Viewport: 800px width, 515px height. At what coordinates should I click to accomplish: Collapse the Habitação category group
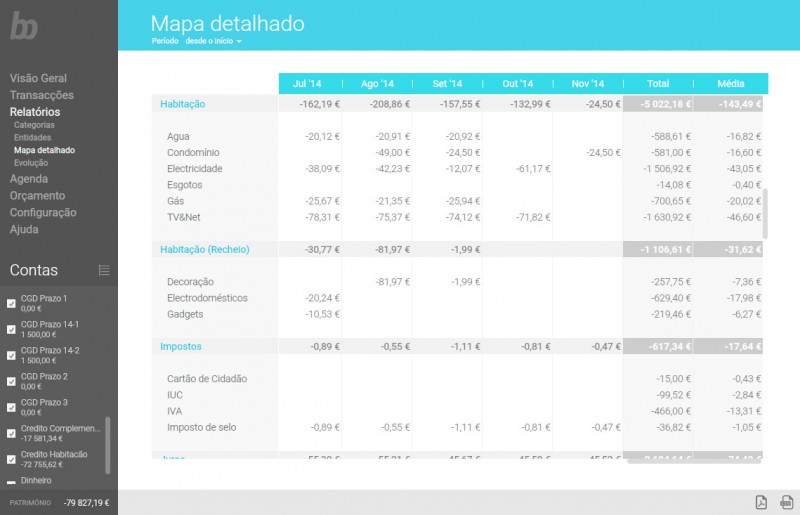[x=182, y=103]
